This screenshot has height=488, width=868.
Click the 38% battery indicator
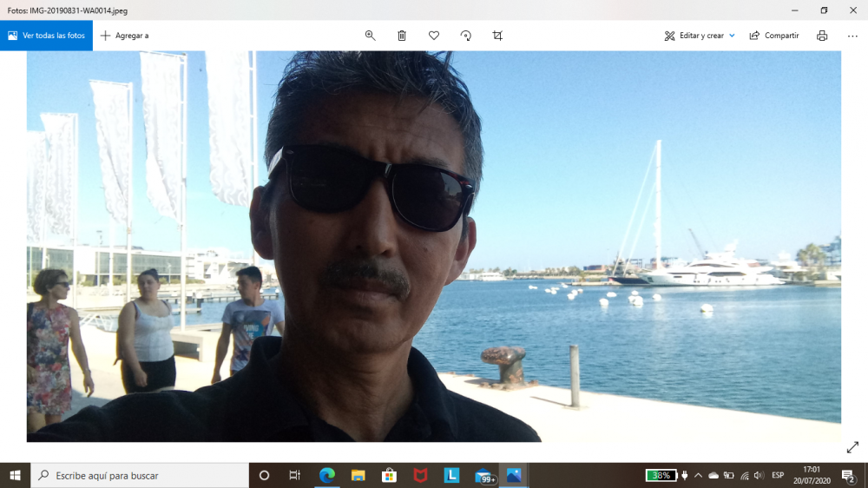(x=661, y=475)
